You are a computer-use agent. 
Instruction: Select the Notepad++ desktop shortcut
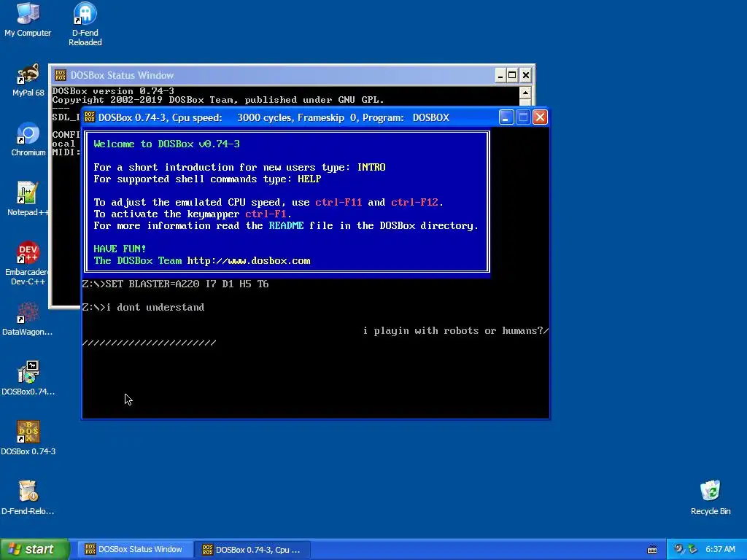28,199
